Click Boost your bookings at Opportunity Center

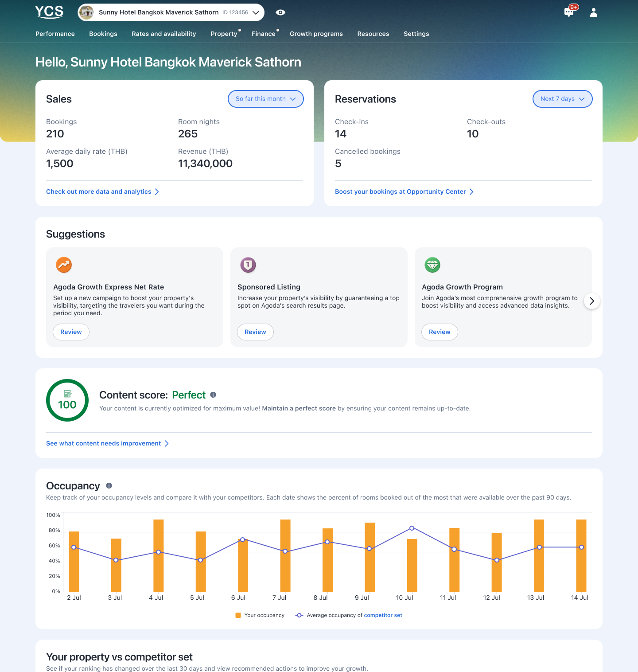[401, 191]
